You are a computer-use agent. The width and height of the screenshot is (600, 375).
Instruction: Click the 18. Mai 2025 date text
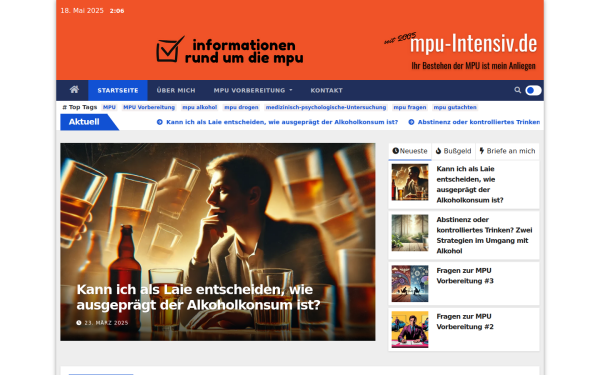(x=82, y=11)
